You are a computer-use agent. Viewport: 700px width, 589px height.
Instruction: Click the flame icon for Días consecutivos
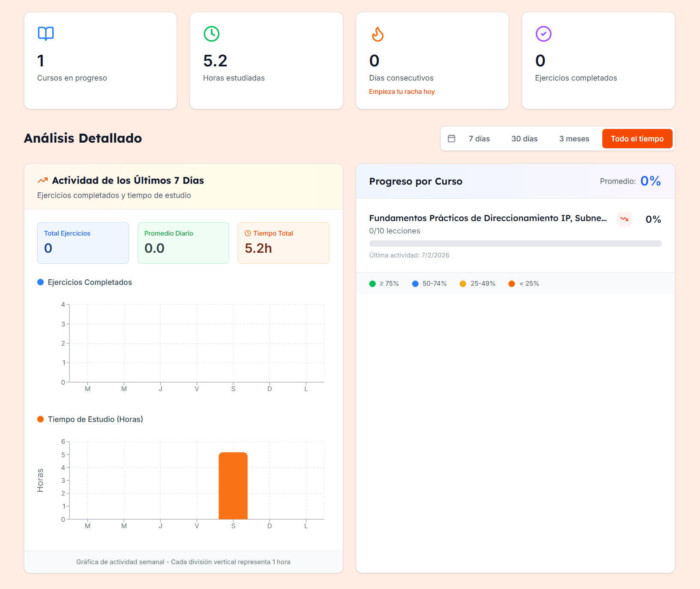[x=377, y=34]
